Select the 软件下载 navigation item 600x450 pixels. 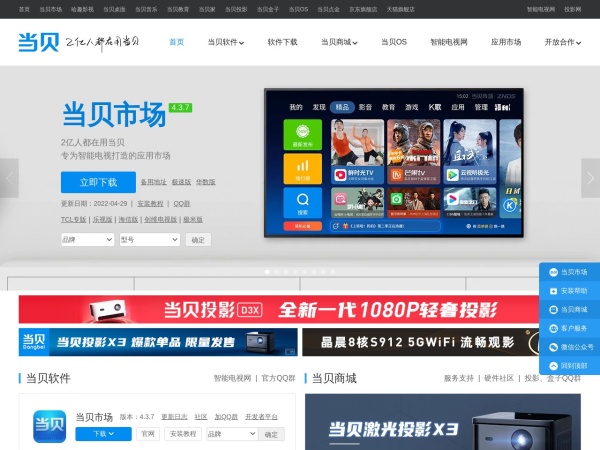point(282,42)
